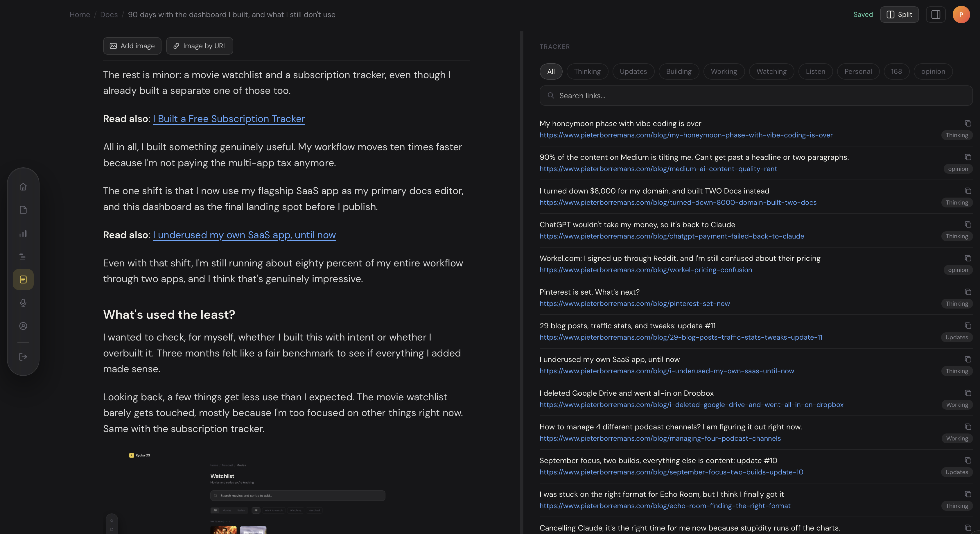This screenshot has width=980, height=534.
Task: Select the All filter chip
Action: point(550,71)
